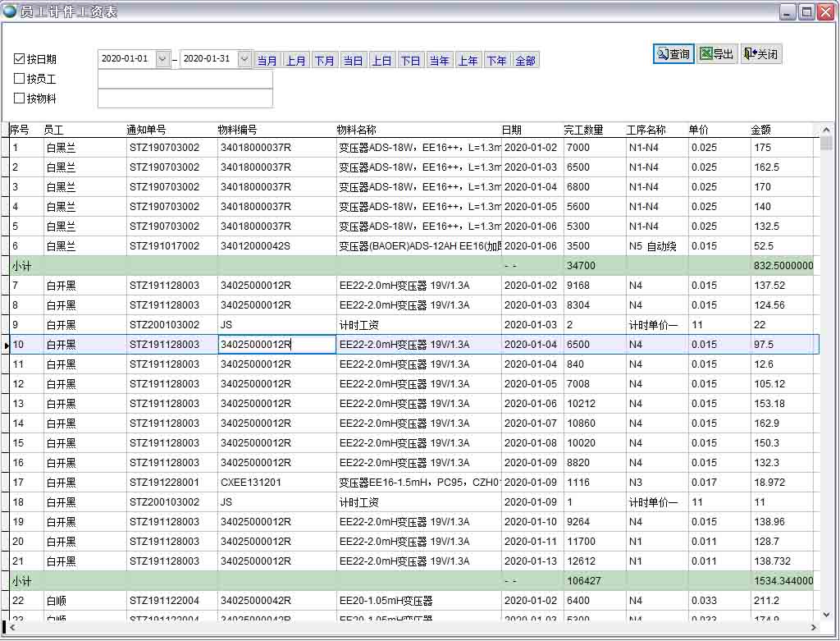Click the 导出 Excel export button
This screenshot has width=840, height=641.
[x=717, y=54]
